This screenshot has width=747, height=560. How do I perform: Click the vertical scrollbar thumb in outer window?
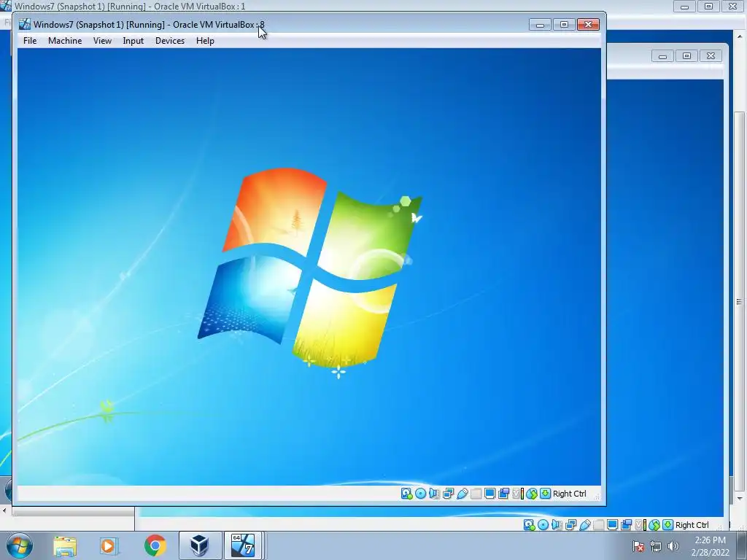tap(740, 301)
